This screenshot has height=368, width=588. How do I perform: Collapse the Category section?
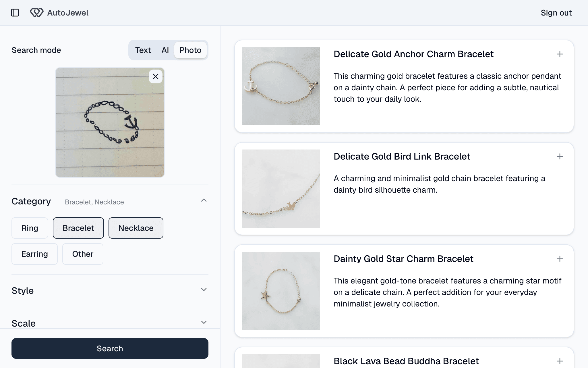(x=204, y=200)
